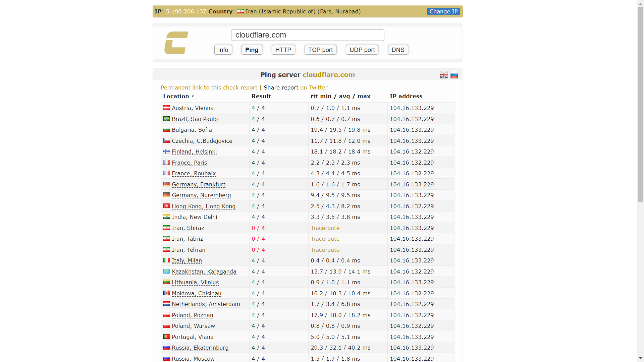
Task: Open the DNS check tab
Action: [398, 50]
